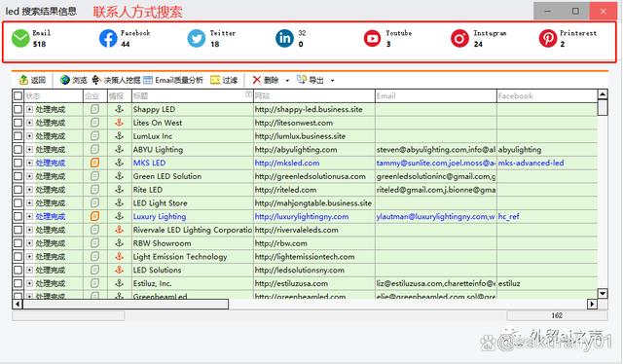623x364 pixels.
Task: Open dropdown arrow next to 导出
Action: point(332,81)
